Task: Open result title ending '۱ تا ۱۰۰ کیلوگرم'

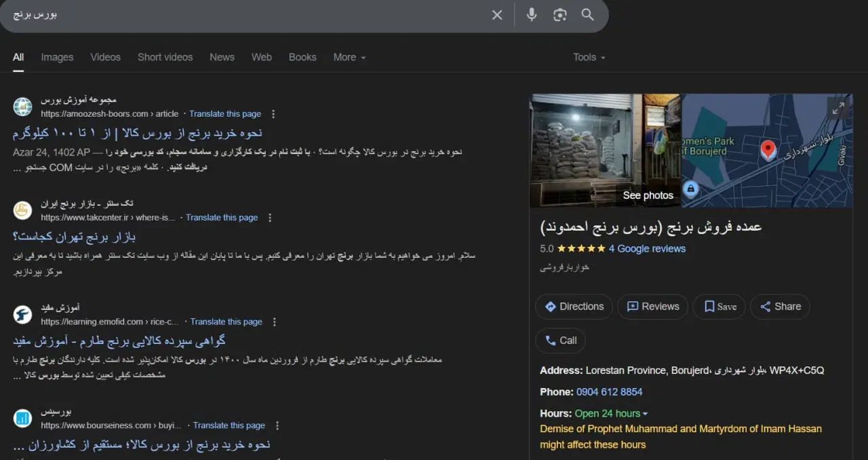Action: tap(138, 133)
